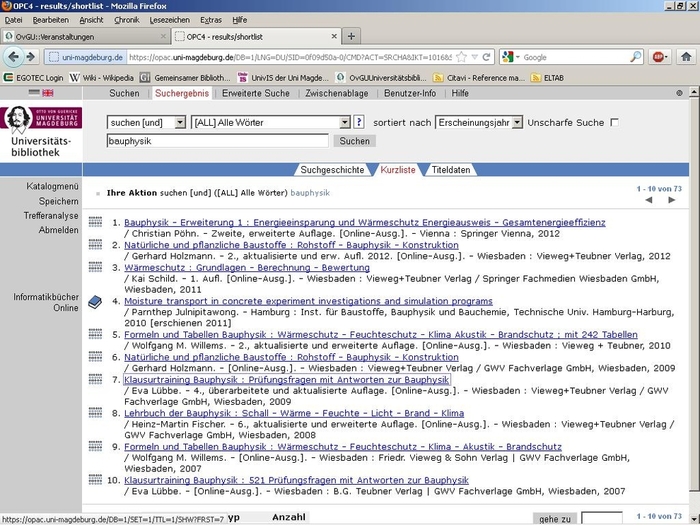Click the online resource icon for result 5

pyautogui.click(x=96, y=333)
